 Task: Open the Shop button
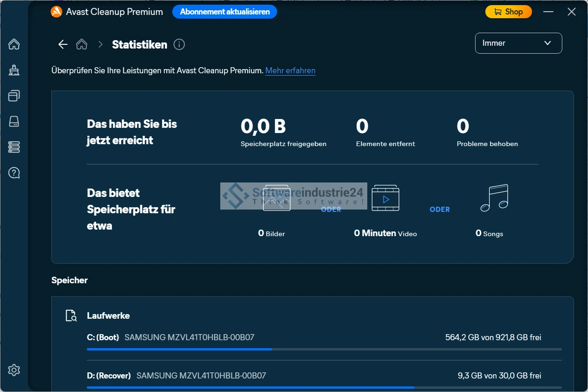point(508,12)
